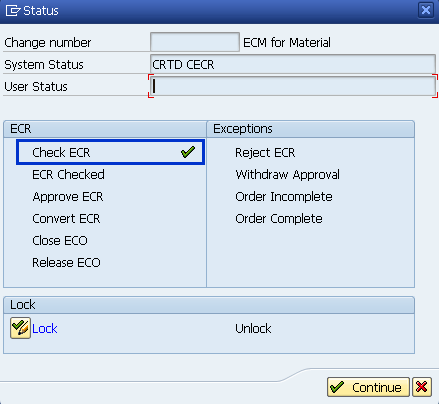Focus the User Status input field

tap(293, 86)
